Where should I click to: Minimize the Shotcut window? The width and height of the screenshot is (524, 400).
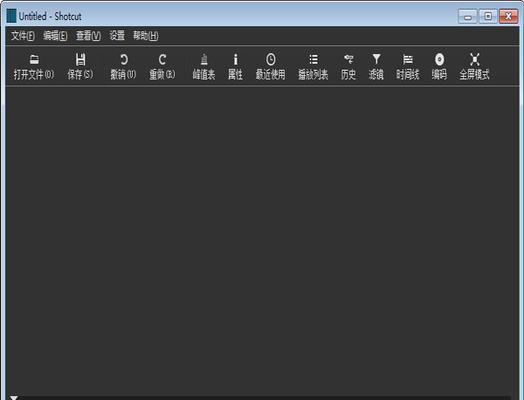[x=468, y=16]
